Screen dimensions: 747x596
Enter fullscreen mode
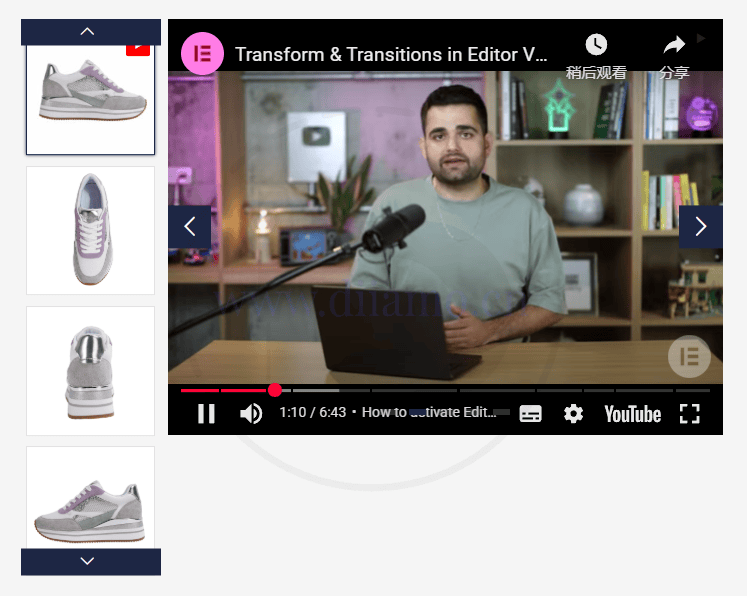(x=690, y=413)
